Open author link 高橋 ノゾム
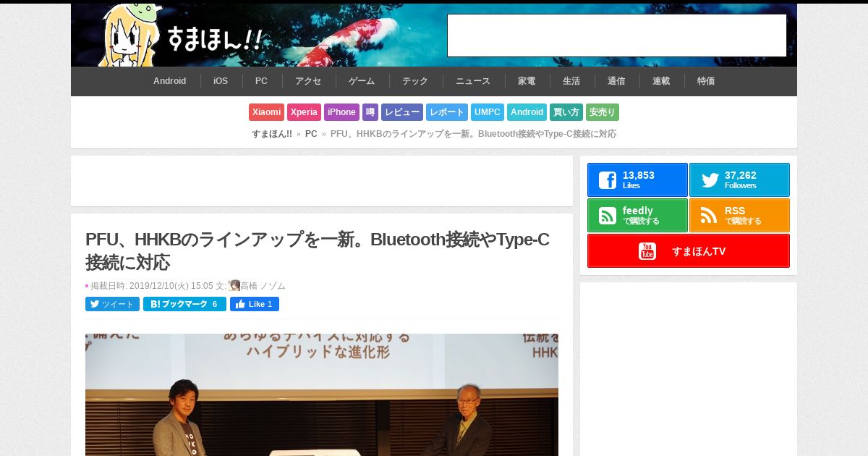 click(x=263, y=286)
